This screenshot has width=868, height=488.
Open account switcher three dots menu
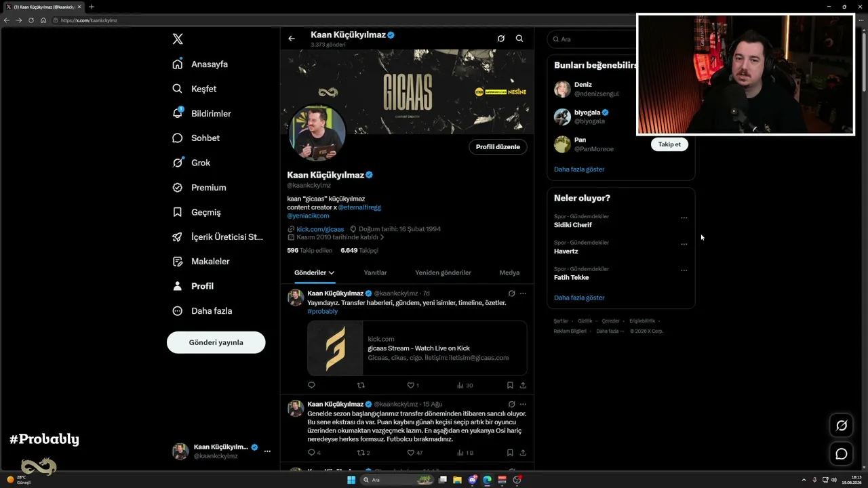point(267,451)
